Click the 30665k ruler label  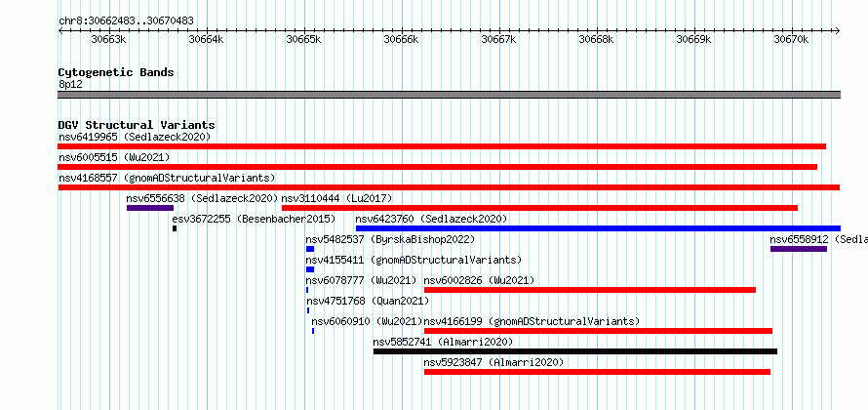pos(304,39)
